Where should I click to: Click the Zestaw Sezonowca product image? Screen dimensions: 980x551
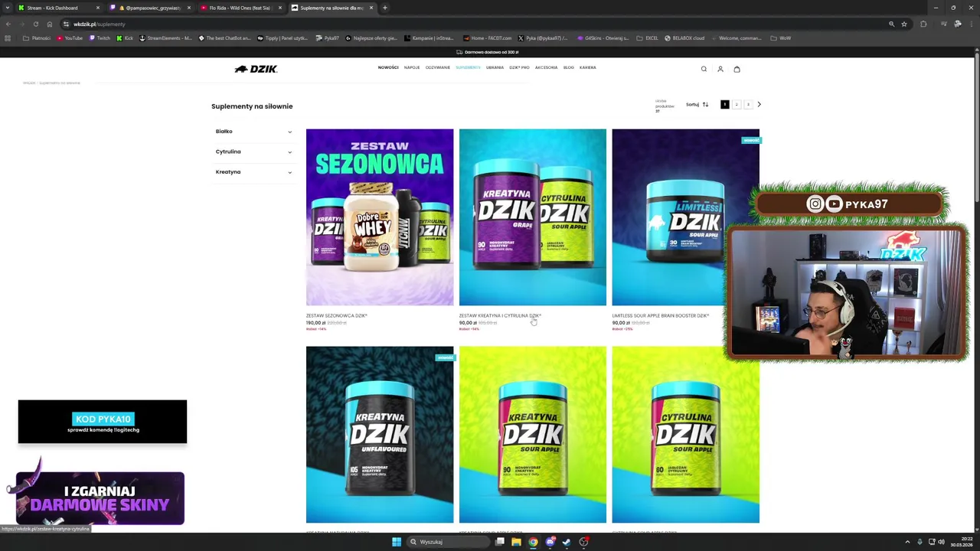pyautogui.click(x=380, y=217)
